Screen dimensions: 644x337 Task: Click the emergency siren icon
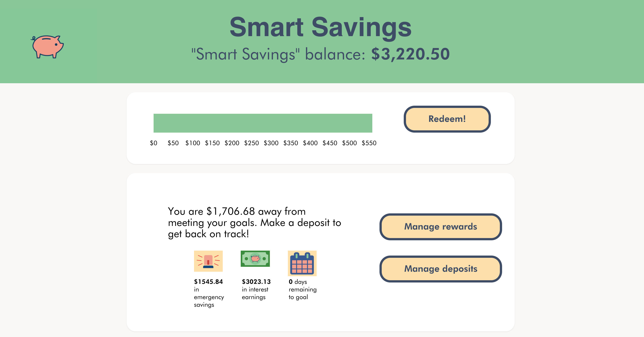coord(208,261)
